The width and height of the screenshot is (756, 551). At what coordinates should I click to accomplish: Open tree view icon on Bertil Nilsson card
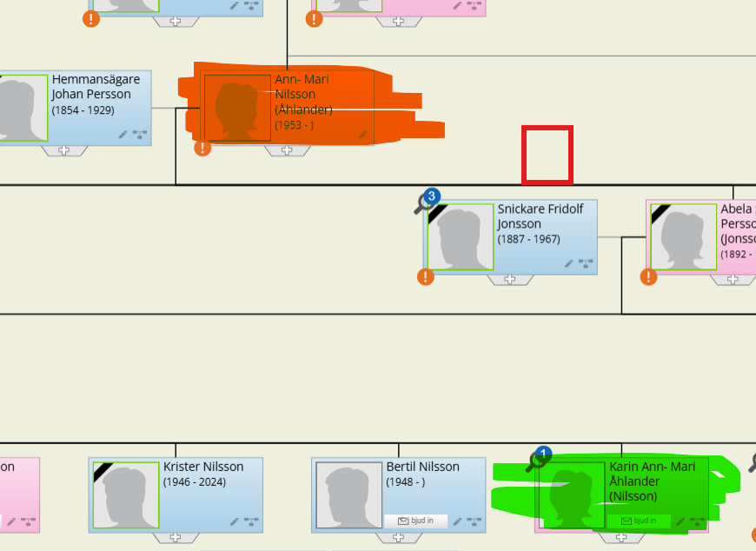click(x=473, y=521)
